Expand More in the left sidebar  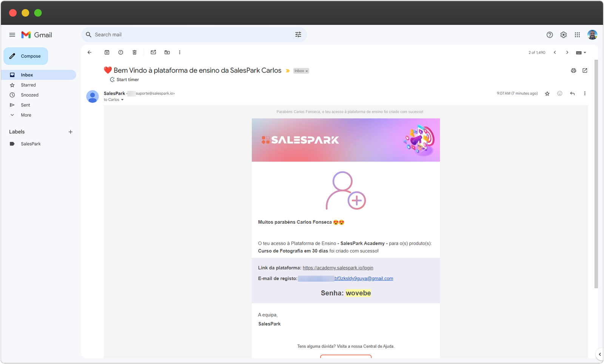click(26, 115)
